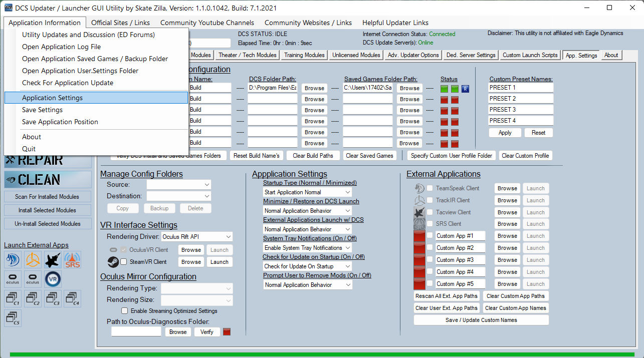
Task: Launch TrackIR from Launch External Apps
Action: pyautogui.click(x=33, y=260)
